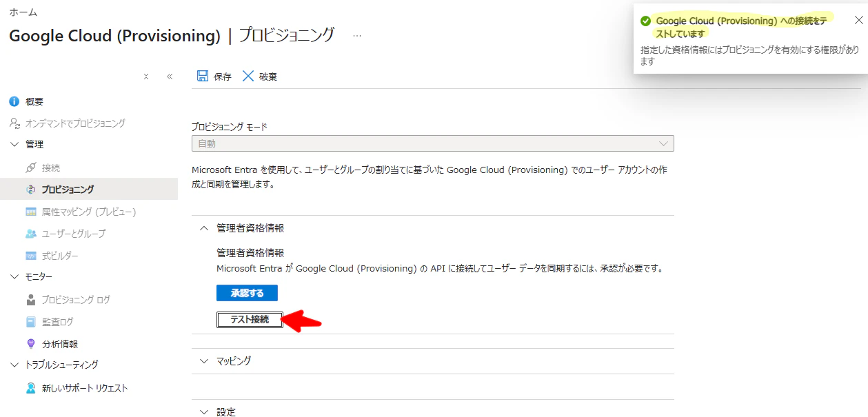
Task: Click the 新しいサポート リクエスト headset icon
Action: coord(31,388)
